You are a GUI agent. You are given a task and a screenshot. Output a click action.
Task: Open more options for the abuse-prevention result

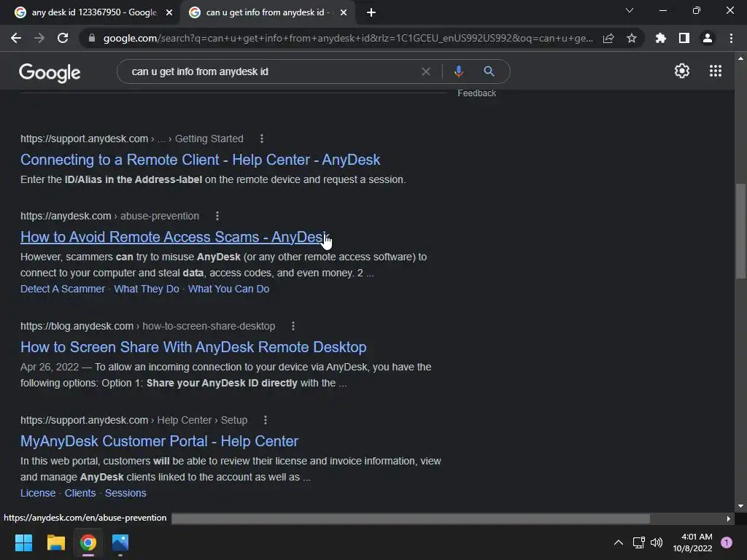(217, 216)
